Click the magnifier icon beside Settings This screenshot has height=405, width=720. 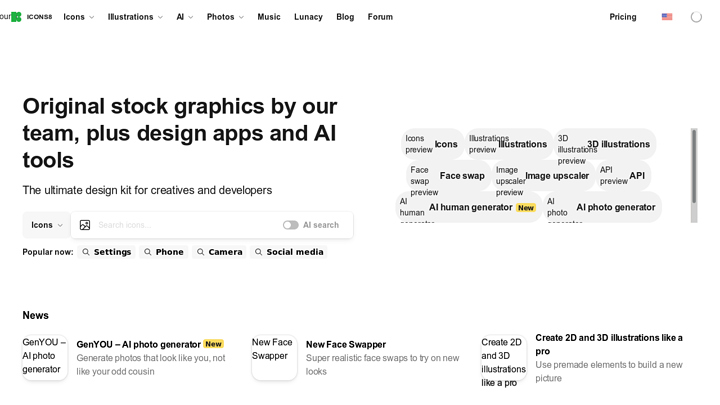[86, 252]
